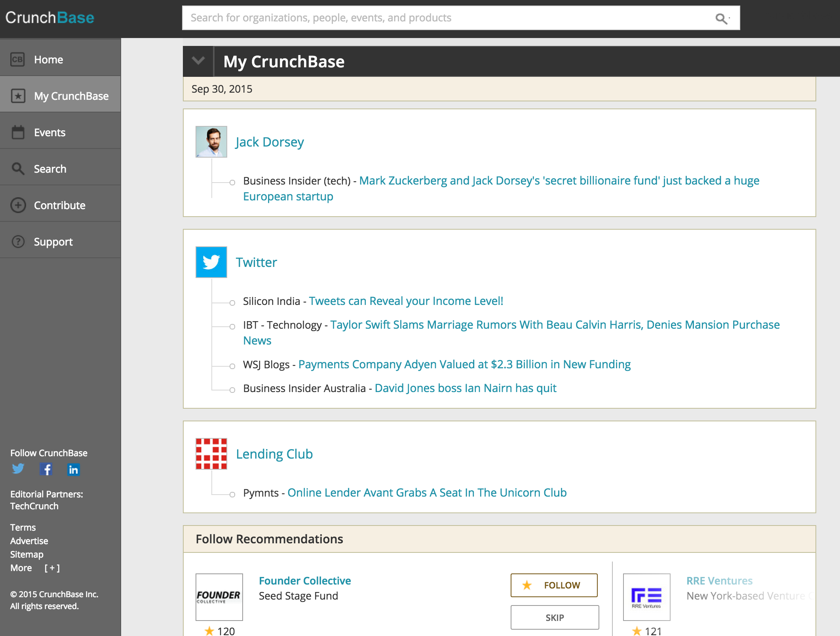Click the search magnifier icon in top bar
The image size is (840, 636).
point(721,18)
